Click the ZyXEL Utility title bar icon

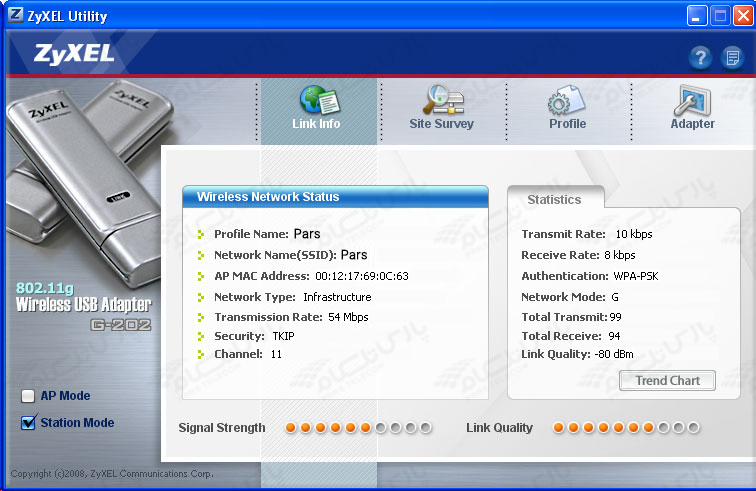(x=15, y=15)
